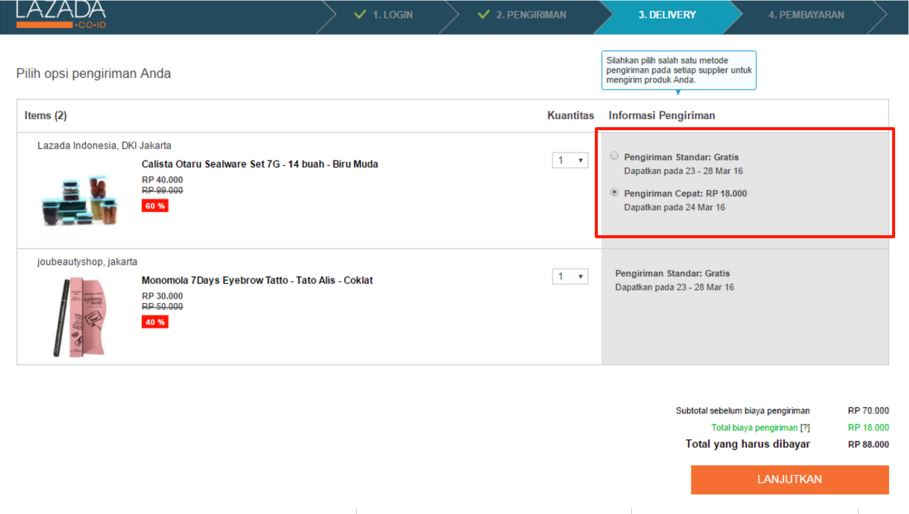The height and width of the screenshot is (514, 909).
Task: Click struck-through price 'RP 99.000'
Action: click(x=162, y=190)
